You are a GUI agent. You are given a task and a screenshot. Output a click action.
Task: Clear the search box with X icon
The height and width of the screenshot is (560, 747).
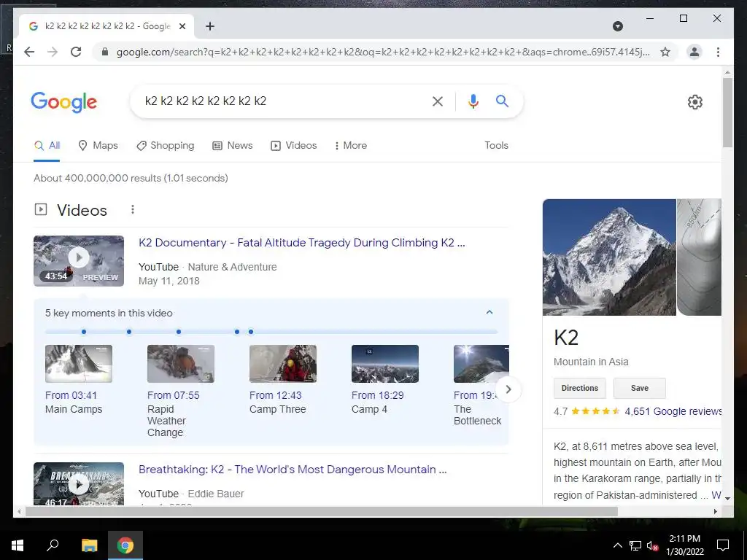coord(438,101)
